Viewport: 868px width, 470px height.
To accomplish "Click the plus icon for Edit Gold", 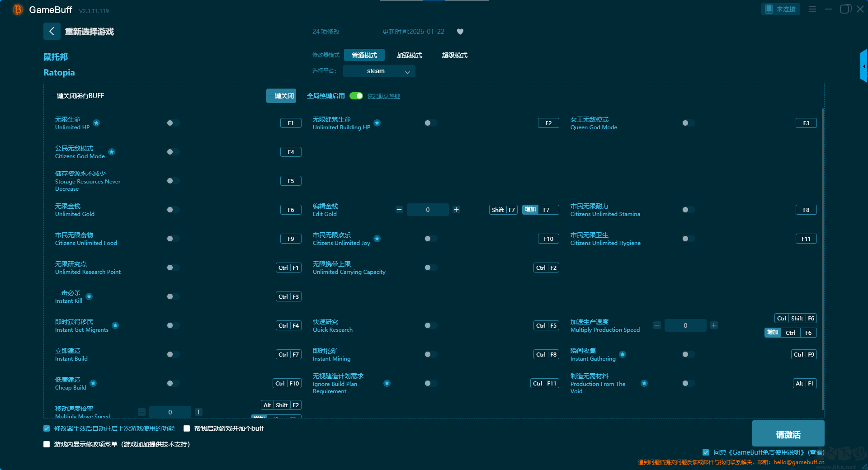I will 456,210.
